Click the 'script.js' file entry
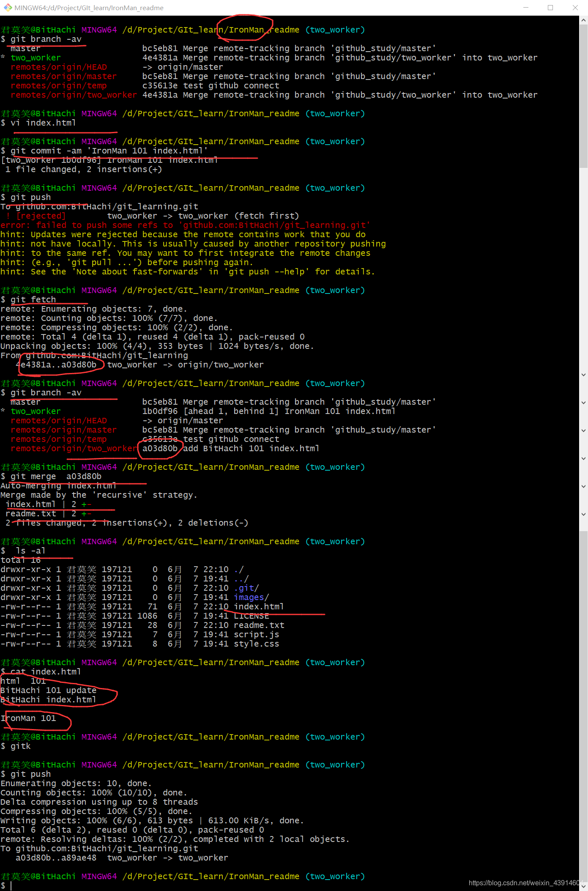 click(x=257, y=634)
